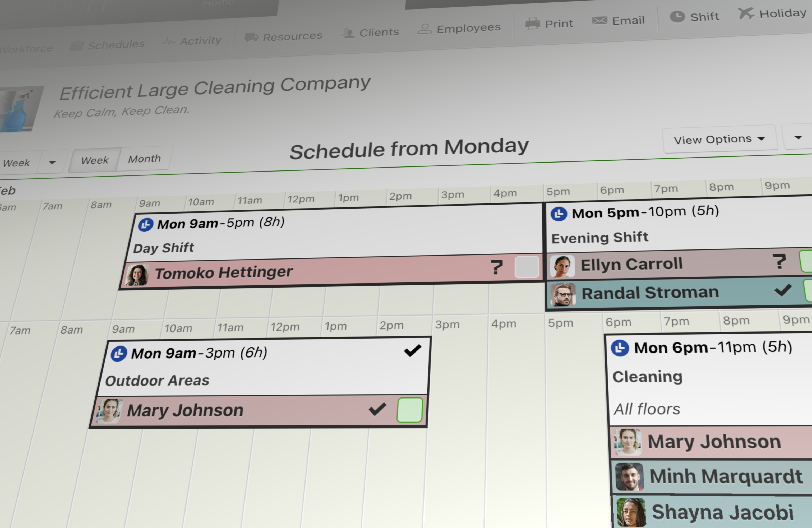Toggle the green checkbox for Randal Stroman
This screenshot has height=528, width=812.
pos(808,290)
